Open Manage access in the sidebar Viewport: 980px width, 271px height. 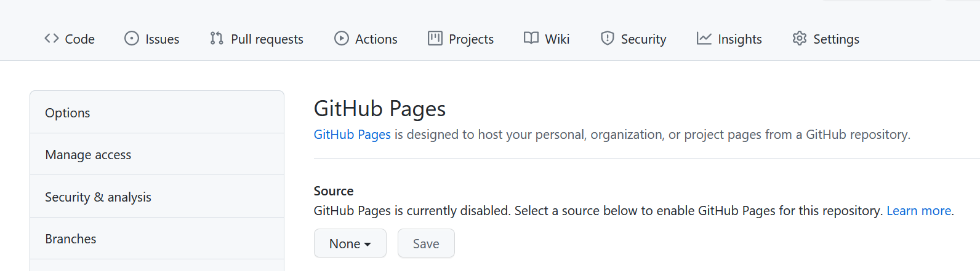(157, 154)
